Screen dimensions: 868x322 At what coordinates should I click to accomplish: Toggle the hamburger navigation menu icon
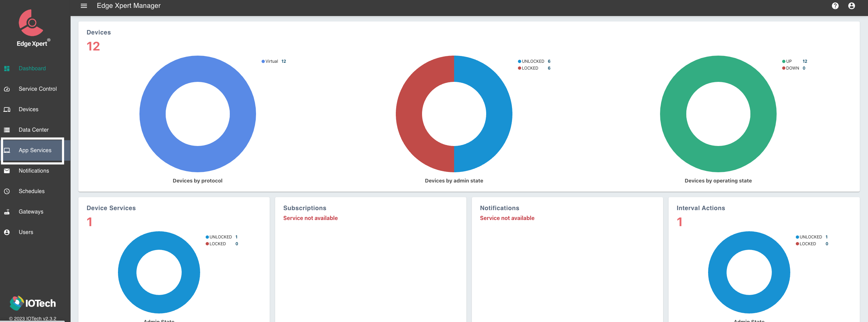[x=84, y=6]
